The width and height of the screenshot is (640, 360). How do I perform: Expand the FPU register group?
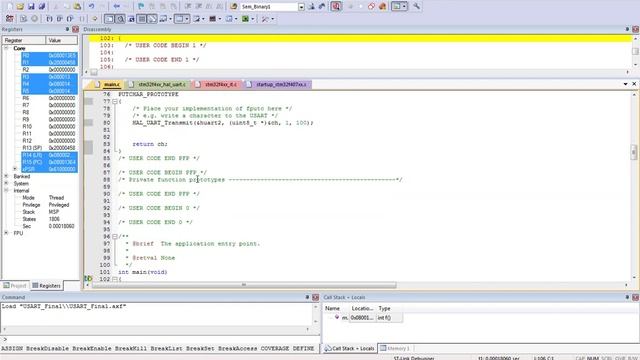point(6,233)
